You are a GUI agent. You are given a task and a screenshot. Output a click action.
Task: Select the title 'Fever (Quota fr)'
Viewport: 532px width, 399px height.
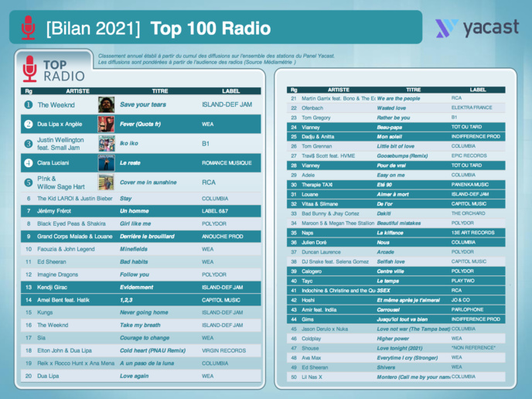click(x=140, y=124)
